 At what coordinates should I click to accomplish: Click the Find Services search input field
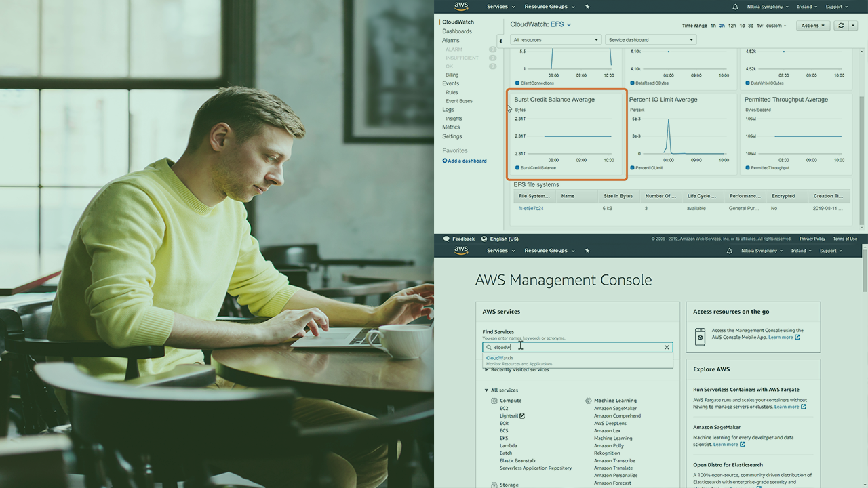coord(576,347)
